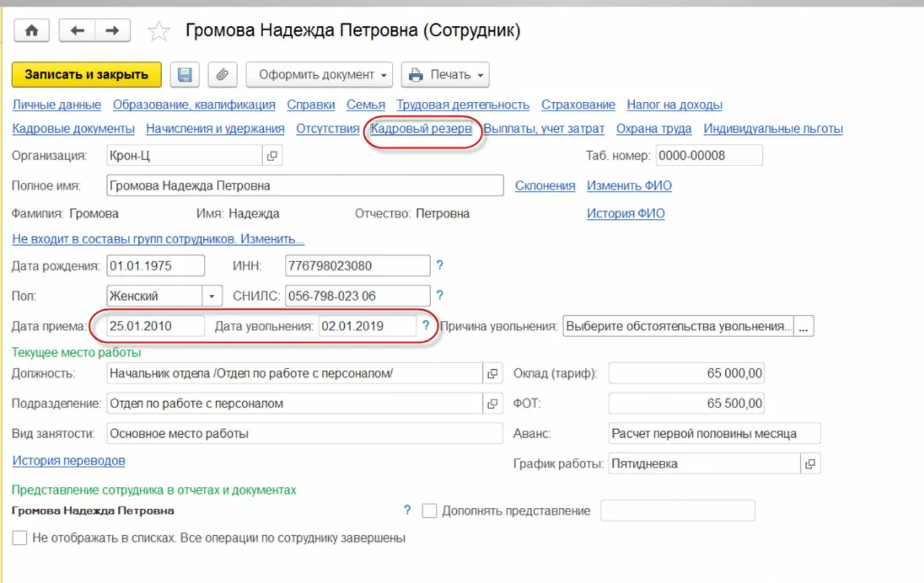The width and height of the screenshot is (924, 583).
Task: Click the Дата приема field
Action: click(155, 326)
